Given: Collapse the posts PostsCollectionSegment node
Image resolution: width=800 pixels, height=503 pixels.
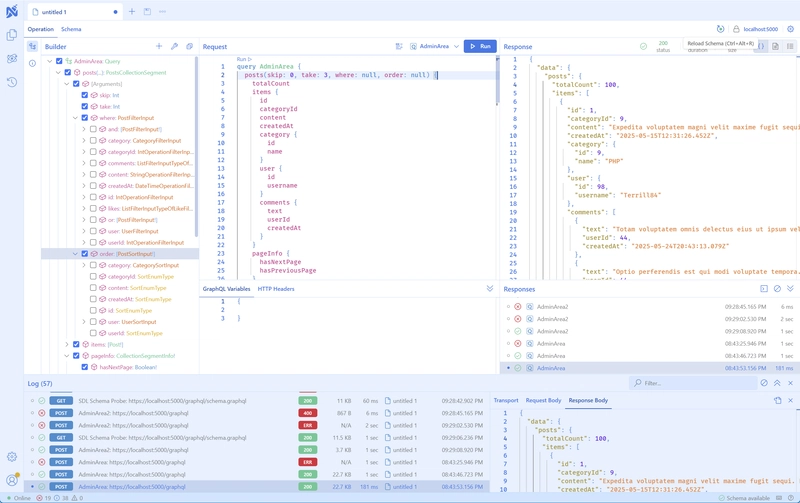Looking at the screenshot, I should [x=58, y=72].
